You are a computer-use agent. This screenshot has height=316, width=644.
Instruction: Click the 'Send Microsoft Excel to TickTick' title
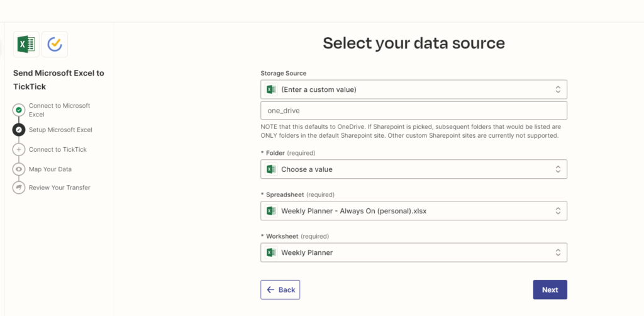pos(58,80)
